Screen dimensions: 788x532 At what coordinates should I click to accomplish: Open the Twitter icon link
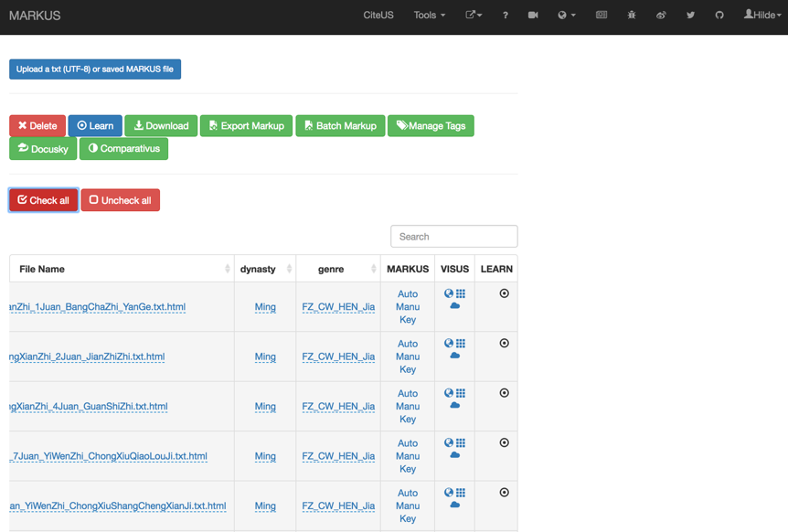tap(690, 15)
